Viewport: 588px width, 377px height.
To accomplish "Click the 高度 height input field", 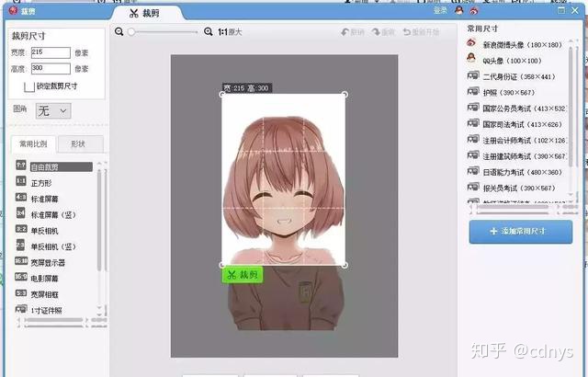I will click(51, 68).
